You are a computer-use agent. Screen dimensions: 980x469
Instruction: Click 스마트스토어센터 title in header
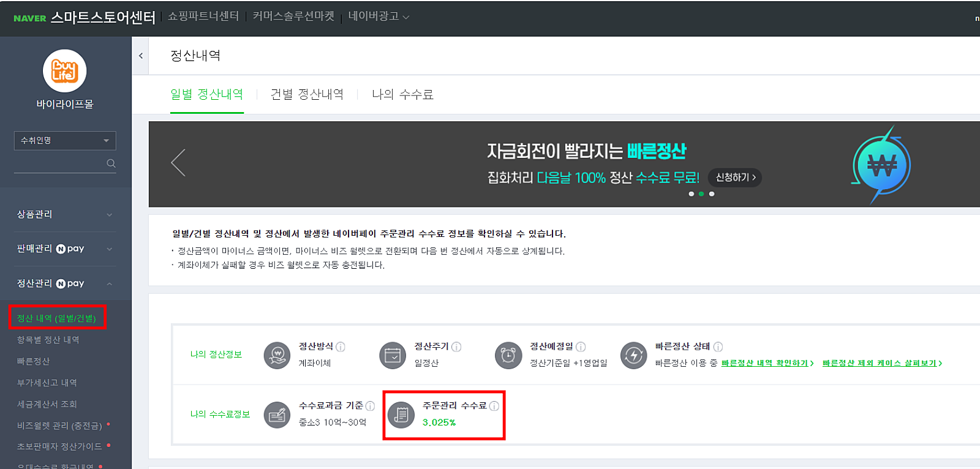point(103,18)
